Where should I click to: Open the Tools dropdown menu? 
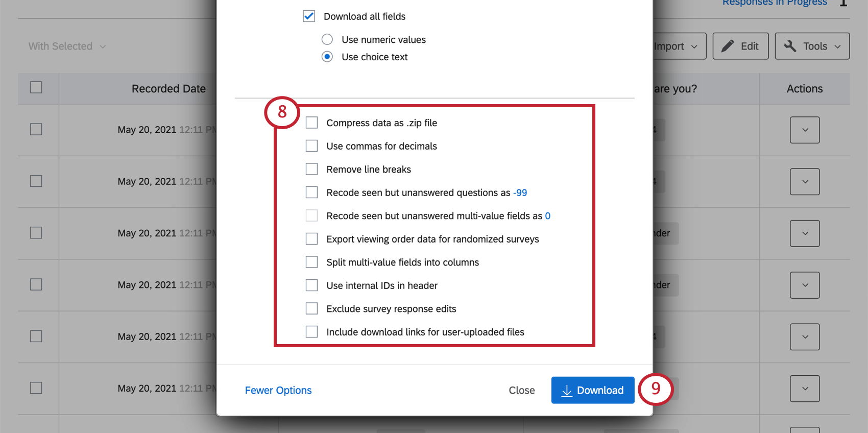[x=812, y=46]
